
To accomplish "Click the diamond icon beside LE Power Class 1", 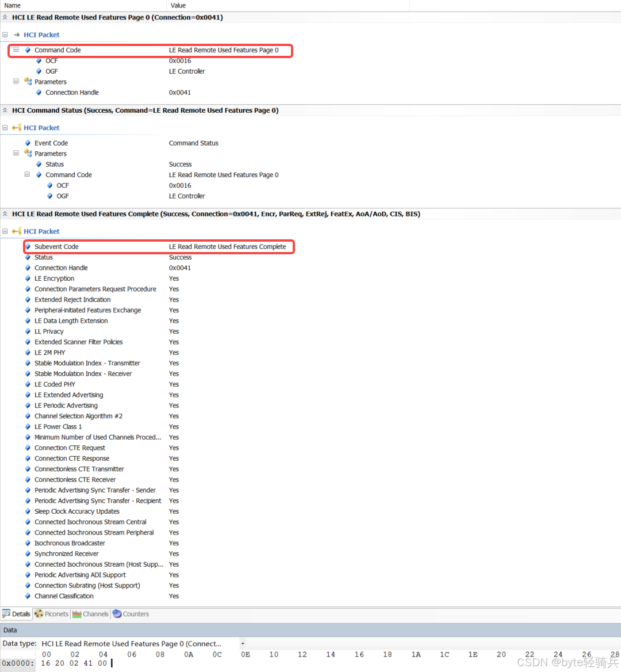I will tap(28, 427).
